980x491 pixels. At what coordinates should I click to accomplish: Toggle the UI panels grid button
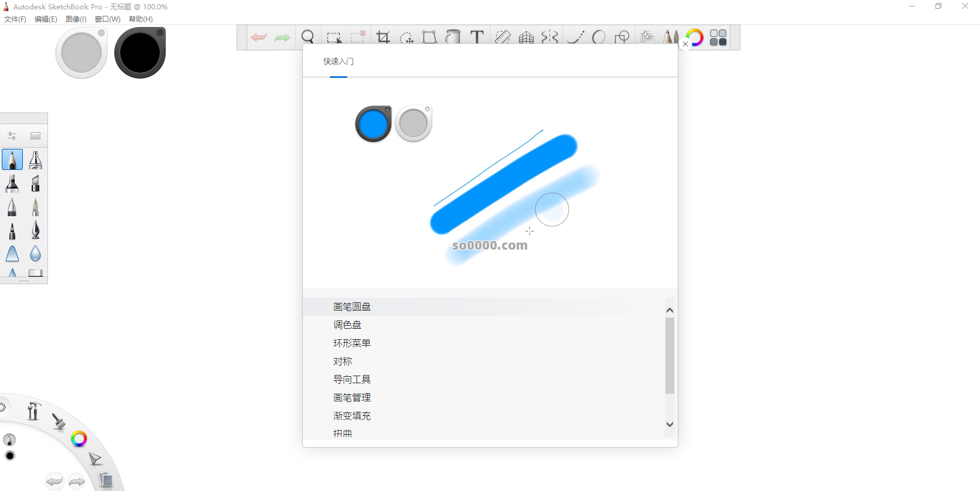pos(718,37)
